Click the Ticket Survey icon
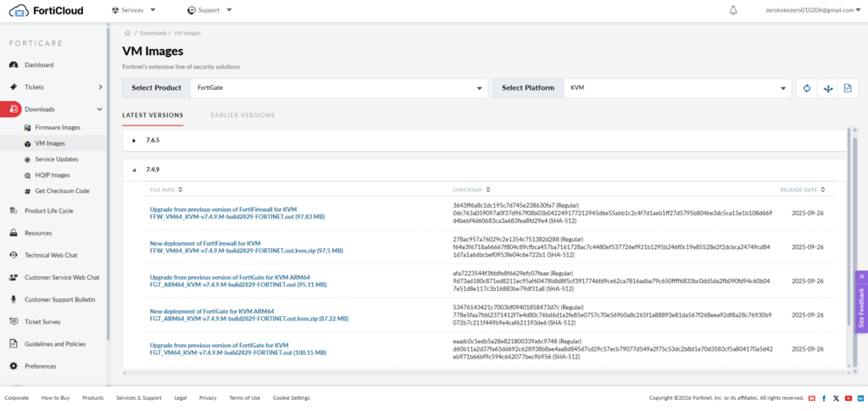 14,321
